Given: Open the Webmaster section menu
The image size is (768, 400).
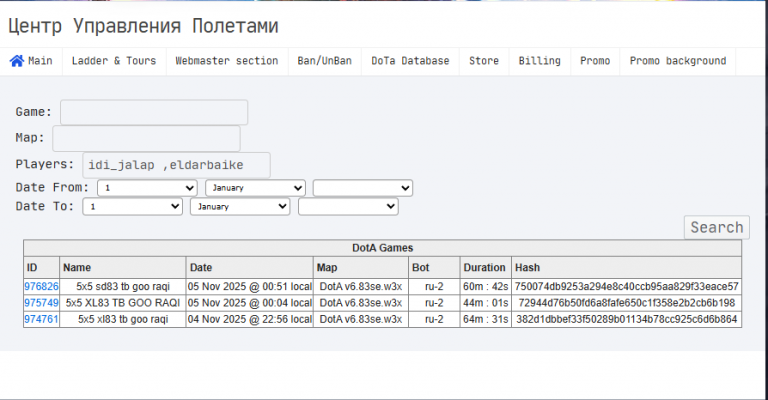Looking at the screenshot, I should click(227, 61).
